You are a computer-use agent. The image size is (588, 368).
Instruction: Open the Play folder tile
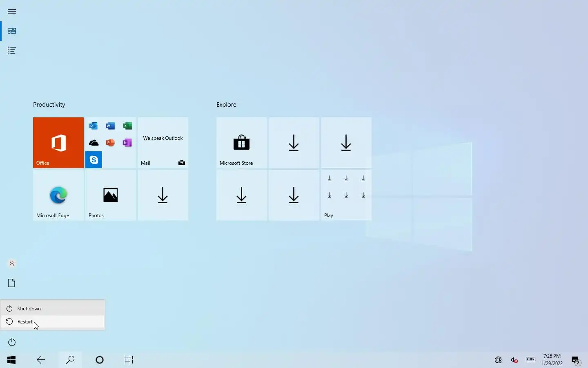pyautogui.click(x=346, y=195)
